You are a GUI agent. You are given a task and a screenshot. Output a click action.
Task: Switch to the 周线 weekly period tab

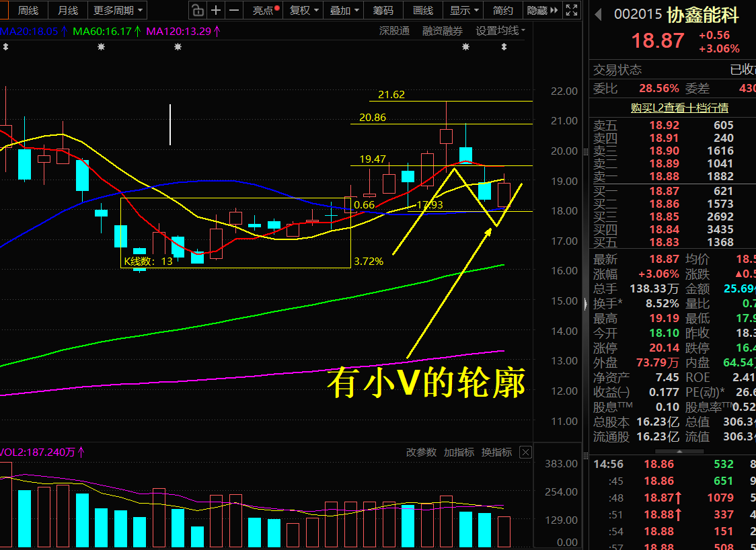click(28, 10)
